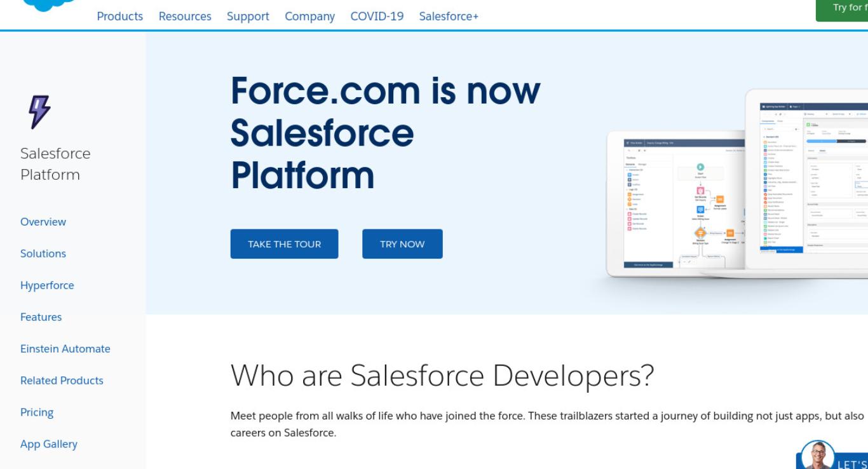This screenshot has width=868, height=469.
Task: Open the App Gallery sidebar link
Action: [x=49, y=444]
